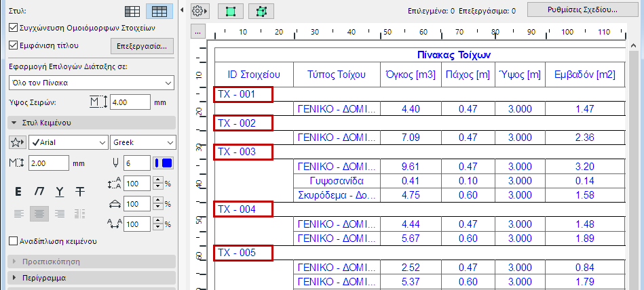Collapse the Στυλ Κειμένου section

coord(91,123)
